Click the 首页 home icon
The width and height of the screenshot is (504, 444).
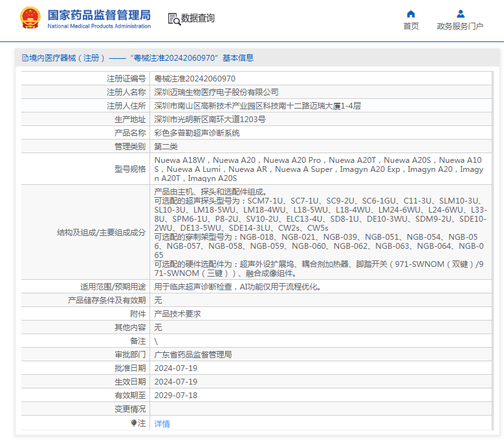[x=411, y=14]
